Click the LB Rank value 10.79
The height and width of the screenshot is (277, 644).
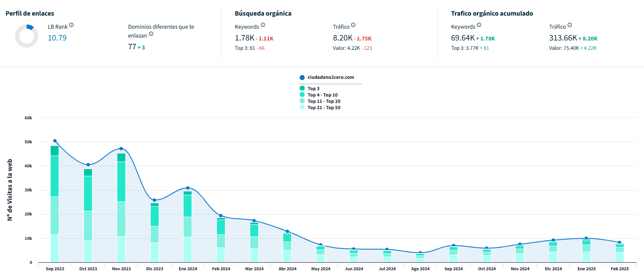[57, 38]
